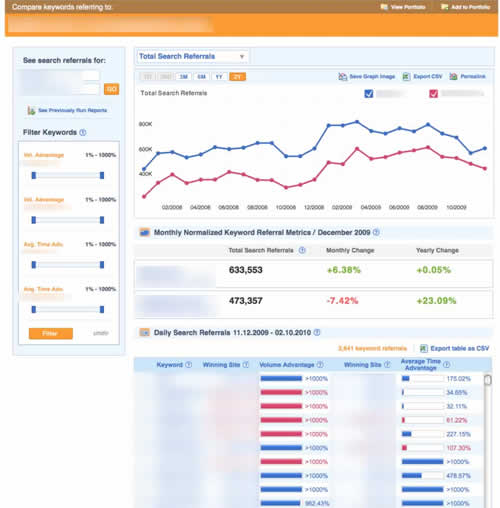Viewport: 500px width, 508px height.
Task: Sort by the Keyword column header
Action: click(169, 365)
